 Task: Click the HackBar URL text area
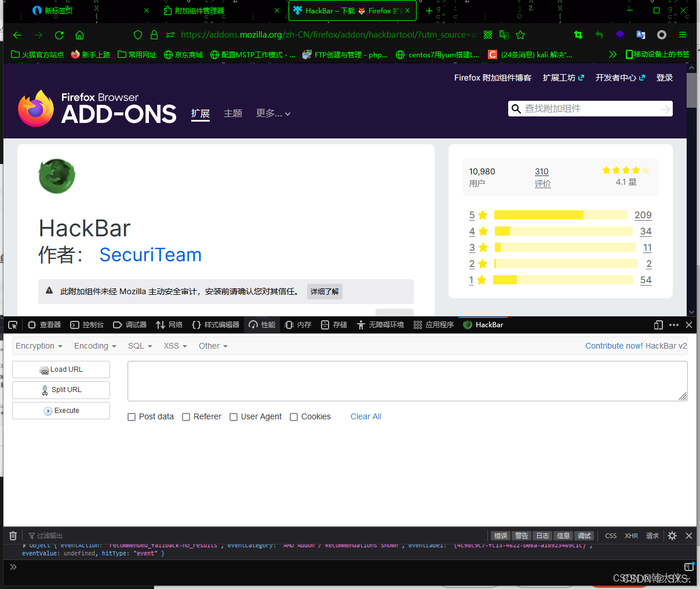pos(407,381)
